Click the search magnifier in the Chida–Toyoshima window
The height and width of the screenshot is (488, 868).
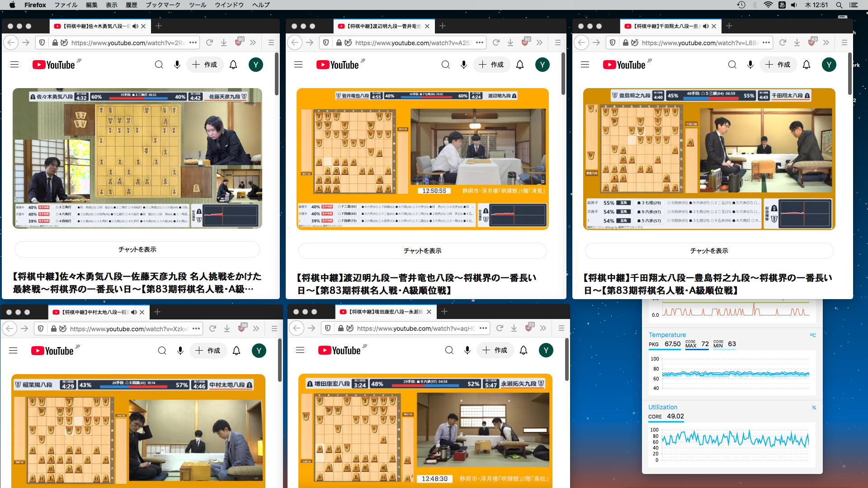point(732,65)
